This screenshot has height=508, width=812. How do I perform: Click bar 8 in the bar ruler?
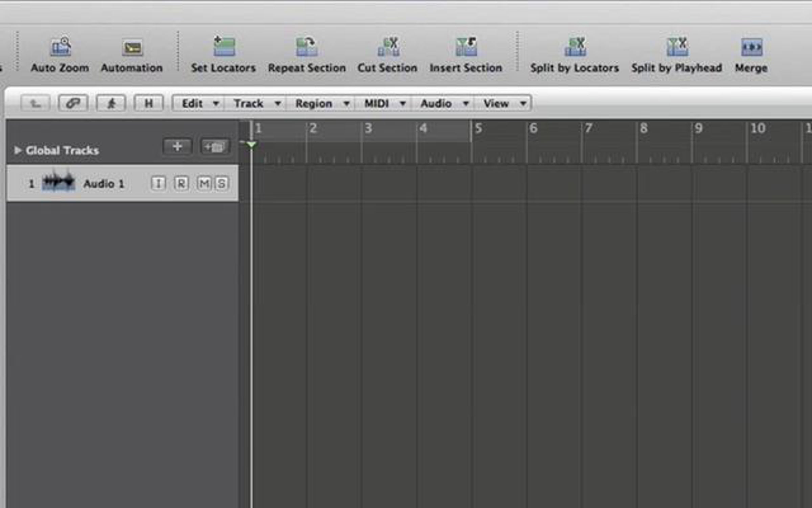click(644, 128)
